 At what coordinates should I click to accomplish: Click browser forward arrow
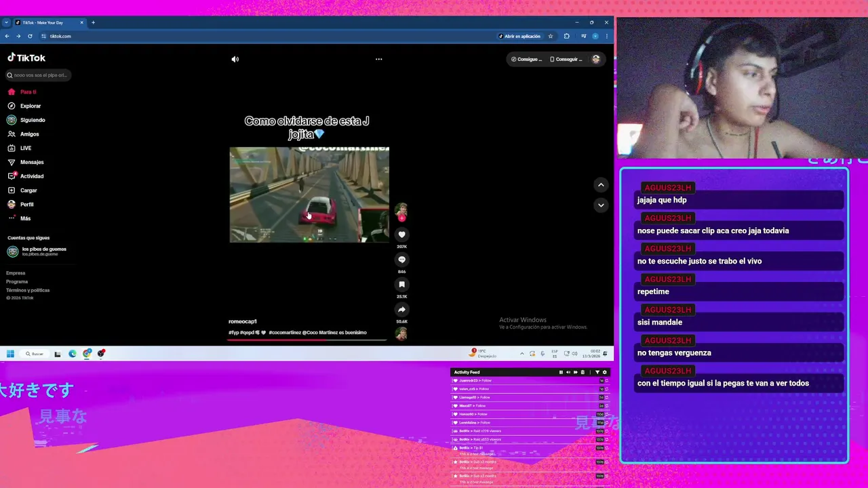point(18,36)
